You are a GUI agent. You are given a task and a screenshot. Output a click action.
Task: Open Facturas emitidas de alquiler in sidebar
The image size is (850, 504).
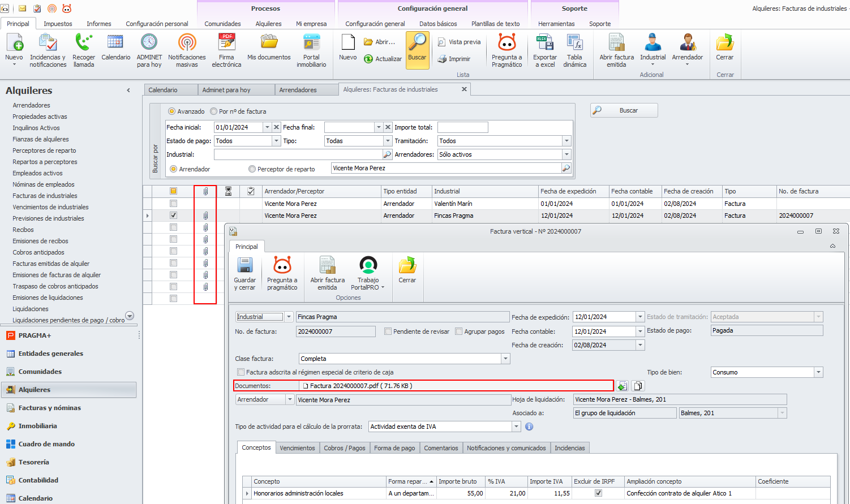tap(51, 264)
